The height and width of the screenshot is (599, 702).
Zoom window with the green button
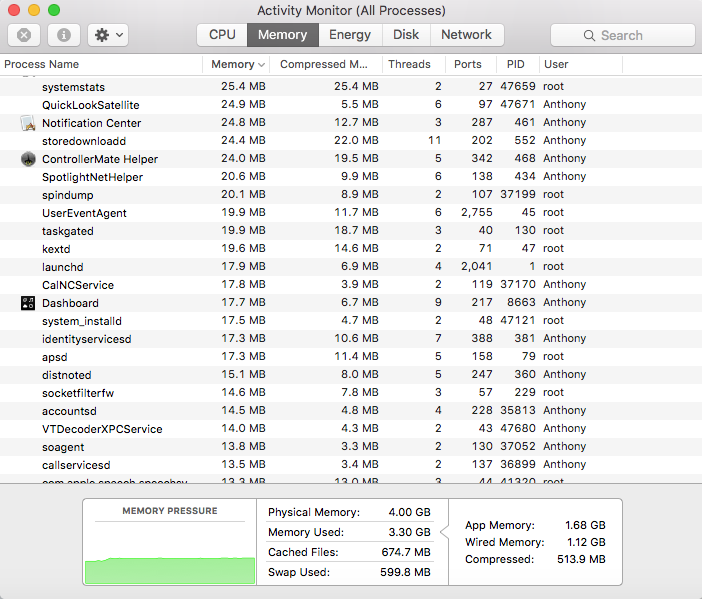[54, 10]
